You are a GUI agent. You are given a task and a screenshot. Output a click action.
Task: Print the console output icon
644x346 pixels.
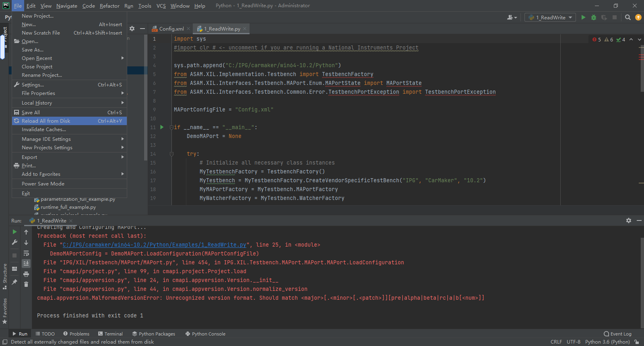coord(26,274)
